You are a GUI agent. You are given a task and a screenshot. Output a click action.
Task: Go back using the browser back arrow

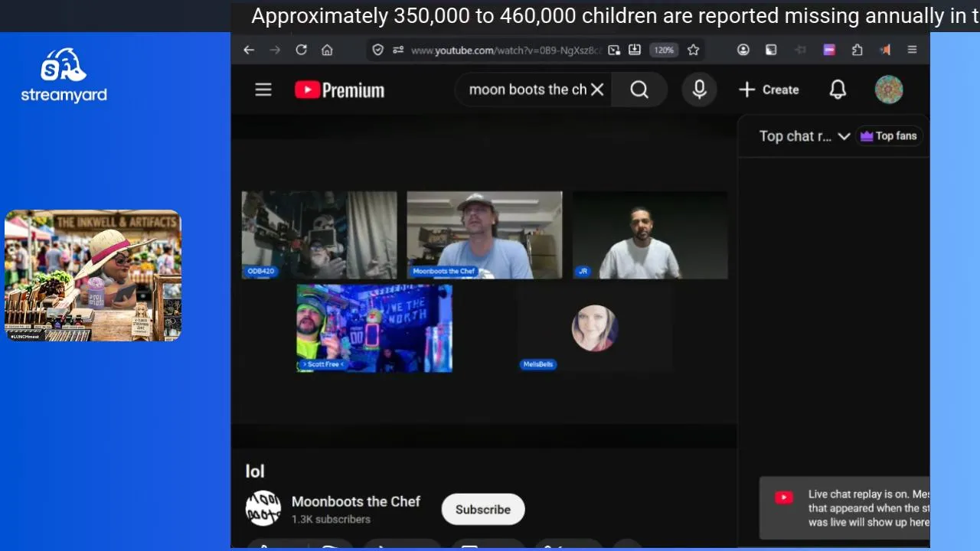click(249, 50)
